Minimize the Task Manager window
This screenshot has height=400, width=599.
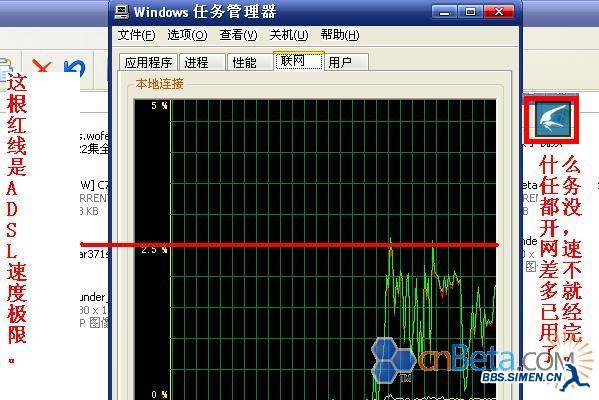click(444, 12)
